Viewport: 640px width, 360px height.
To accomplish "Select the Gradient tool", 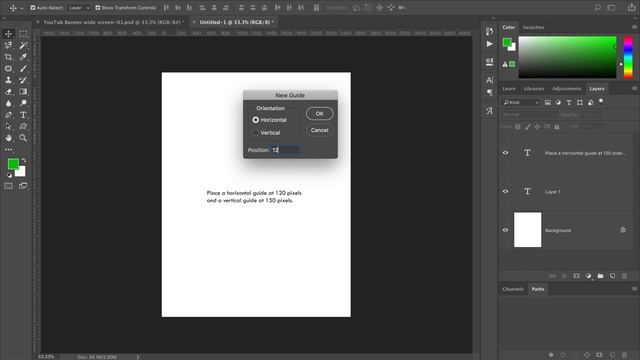I will (23, 92).
